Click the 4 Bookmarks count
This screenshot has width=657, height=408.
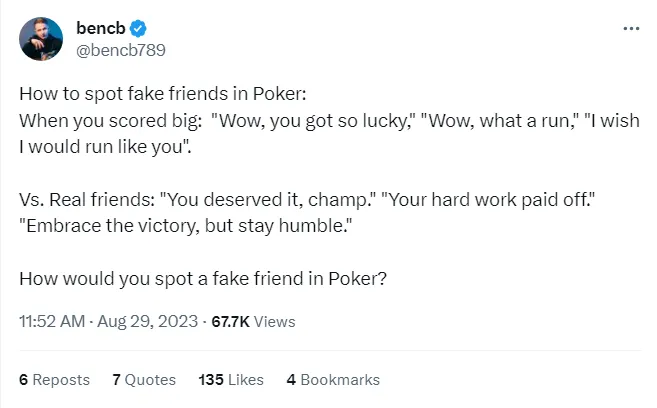[x=333, y=380]
